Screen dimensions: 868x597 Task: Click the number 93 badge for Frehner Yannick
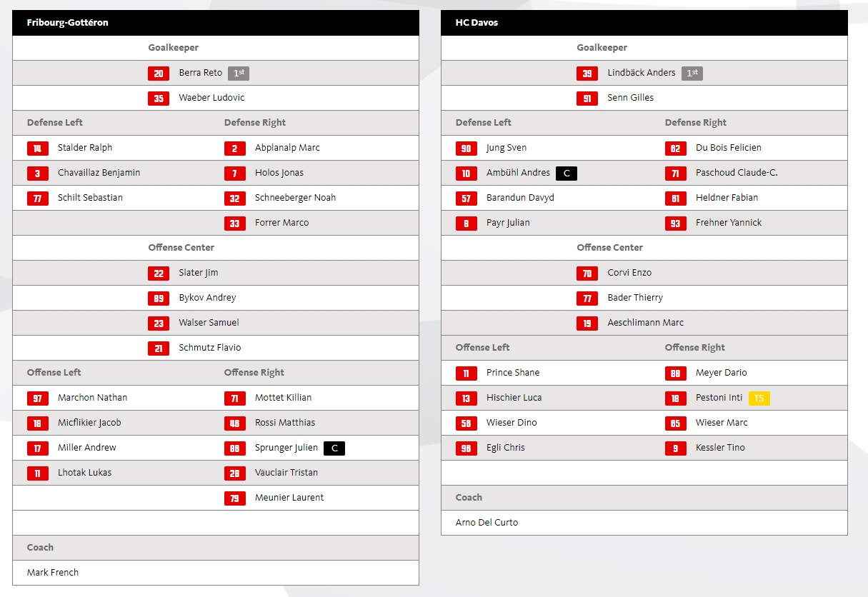point(675,223)
